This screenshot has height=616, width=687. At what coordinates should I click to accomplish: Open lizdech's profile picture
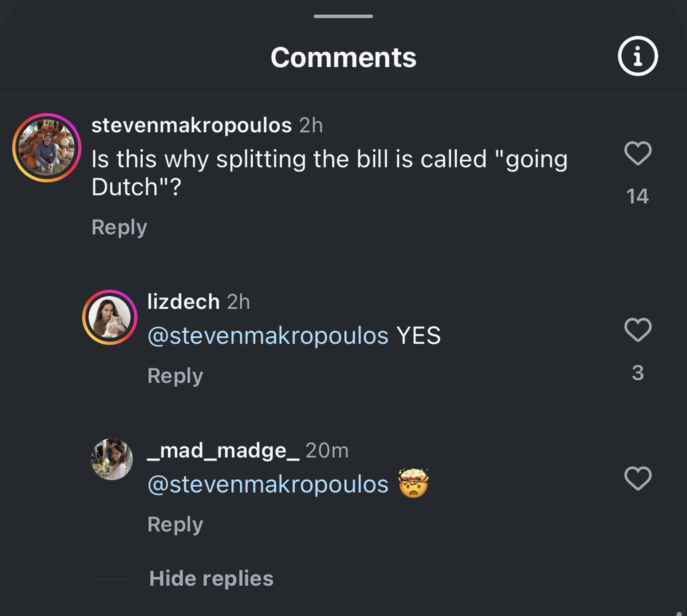click(109, 318)
